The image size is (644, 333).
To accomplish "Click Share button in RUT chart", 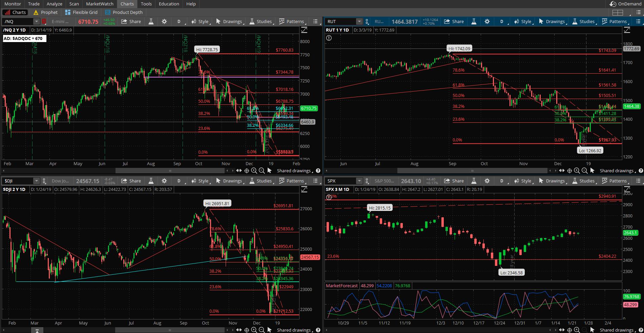I will pos(454,21).
